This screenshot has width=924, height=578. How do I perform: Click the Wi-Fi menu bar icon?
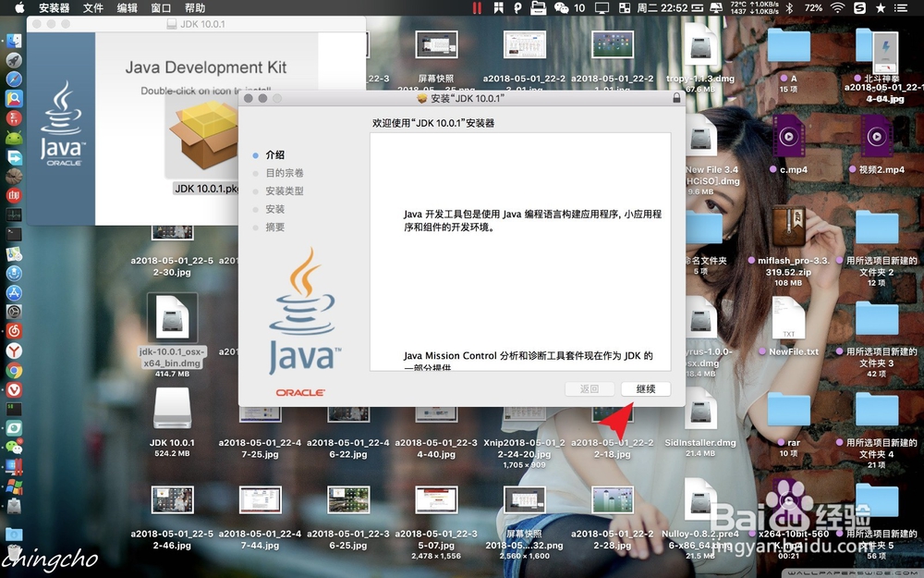pos(837,7)
